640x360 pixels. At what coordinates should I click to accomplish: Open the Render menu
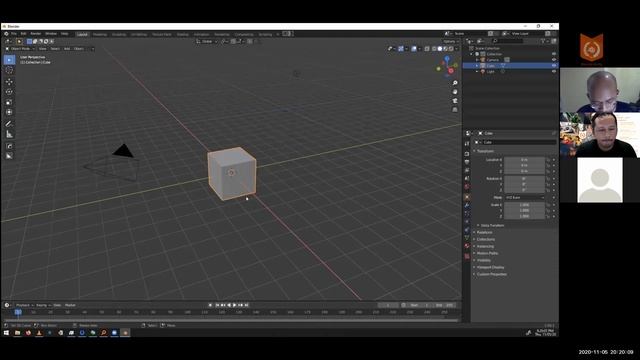[36, 34]
